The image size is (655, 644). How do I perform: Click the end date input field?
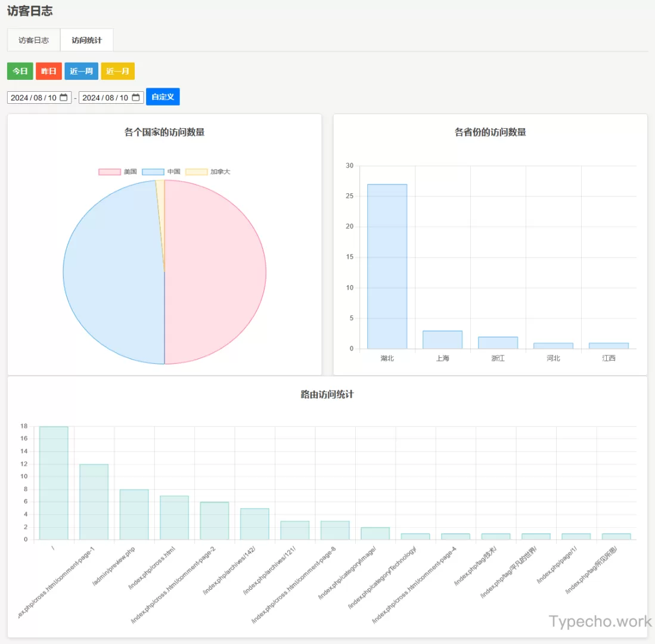tap(105, 98)
